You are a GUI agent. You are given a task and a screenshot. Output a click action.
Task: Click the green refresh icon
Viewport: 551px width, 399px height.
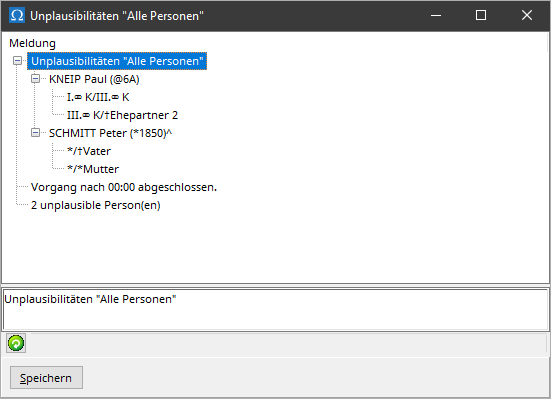16,343
